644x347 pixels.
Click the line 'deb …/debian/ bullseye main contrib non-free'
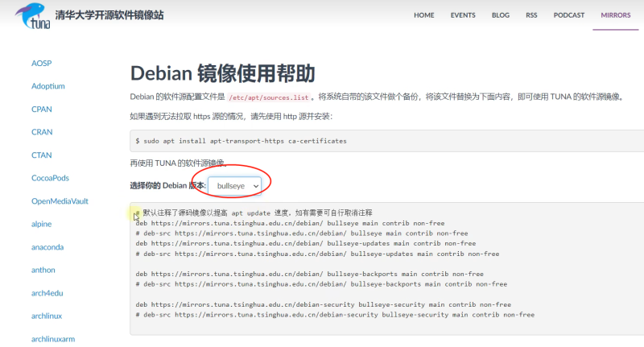click(290, 223)
